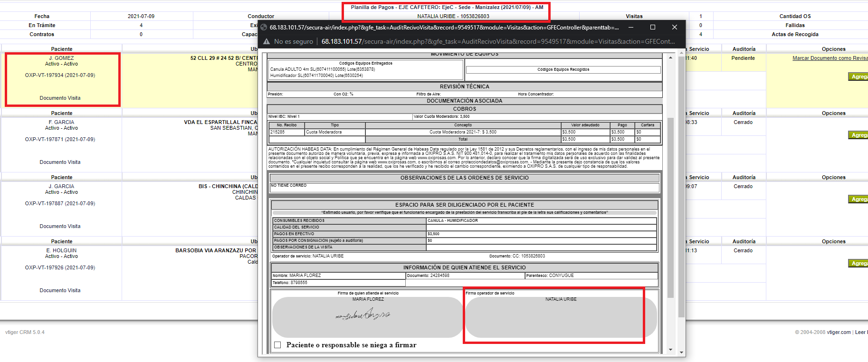Open Documento Visita for E. HOLGUIN

click(60, 290)
